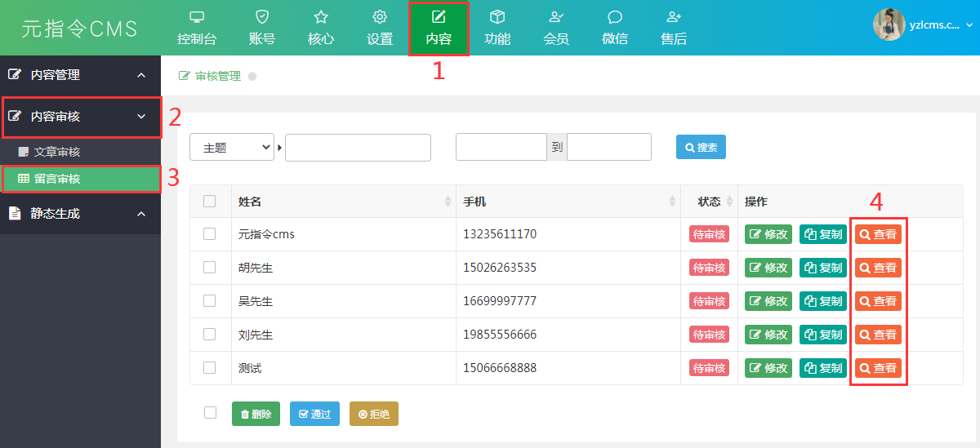The image size is (980, 448).
Task: Click 复制 for 元指令cms
Action: (x=823, y=234)
